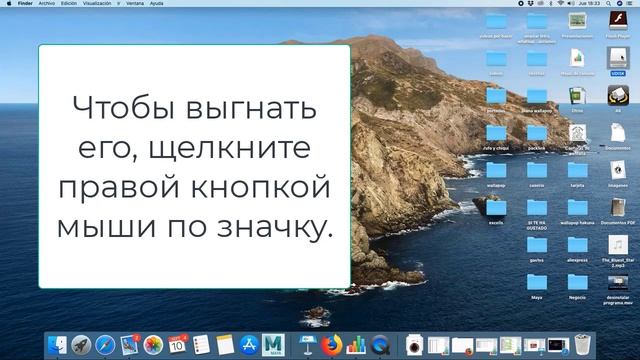640x360 pixels.
Task: Open the Finder menu
Action: point(25,3)
